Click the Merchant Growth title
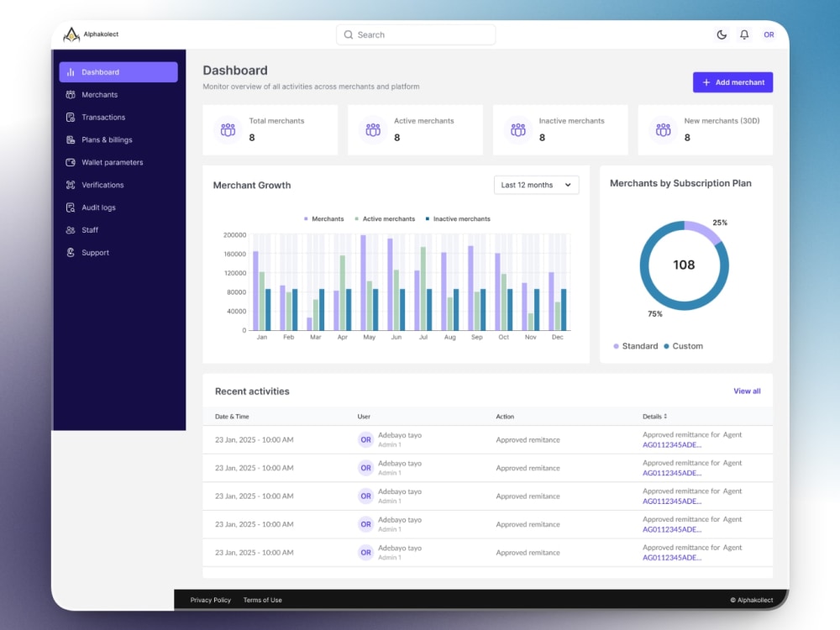Viewport: 840px width, 630px height. [252, 186]
